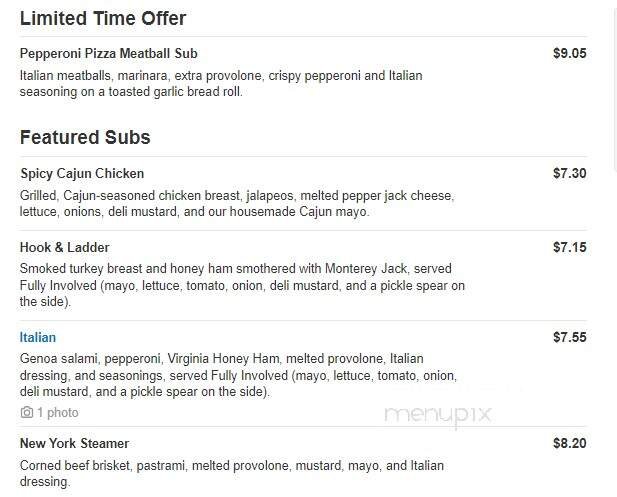Click the Hook & Ladder description text

click(242, 278)
